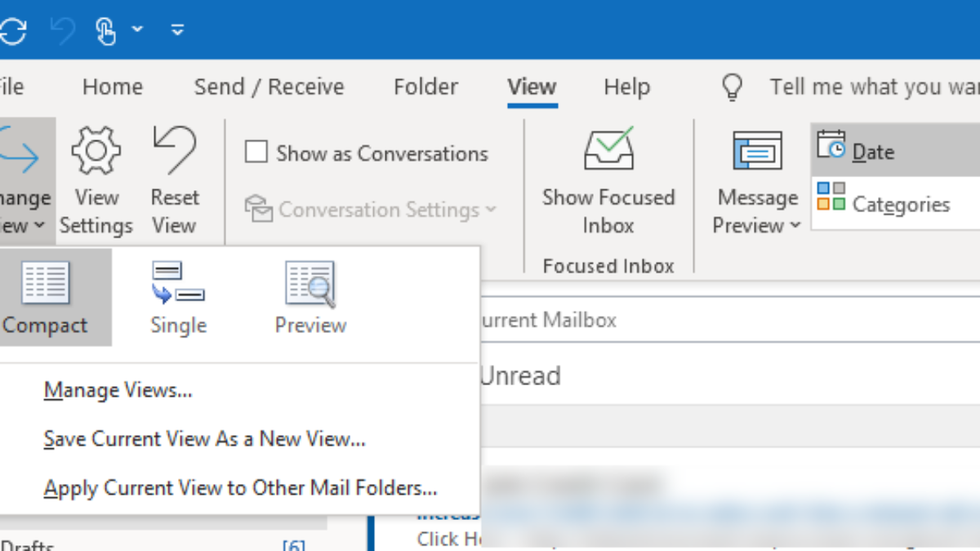Select the Unread filter tab
980x551 pixels.
click(x=519, y=376)
